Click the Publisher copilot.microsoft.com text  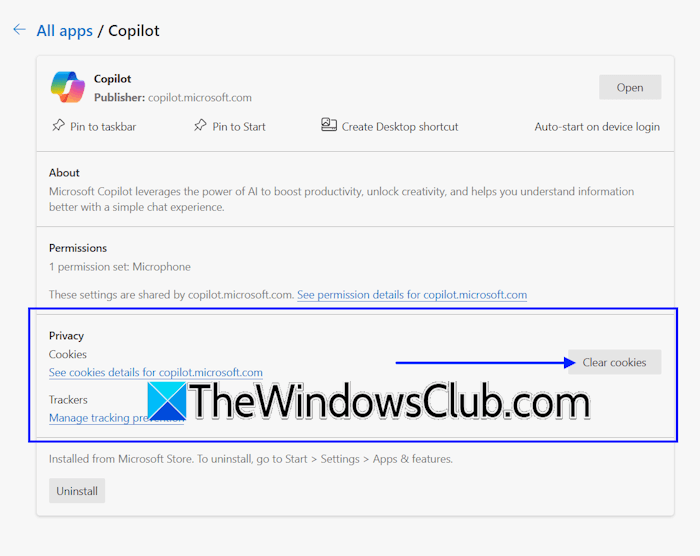pyautogui.click(x=173, y=97)
